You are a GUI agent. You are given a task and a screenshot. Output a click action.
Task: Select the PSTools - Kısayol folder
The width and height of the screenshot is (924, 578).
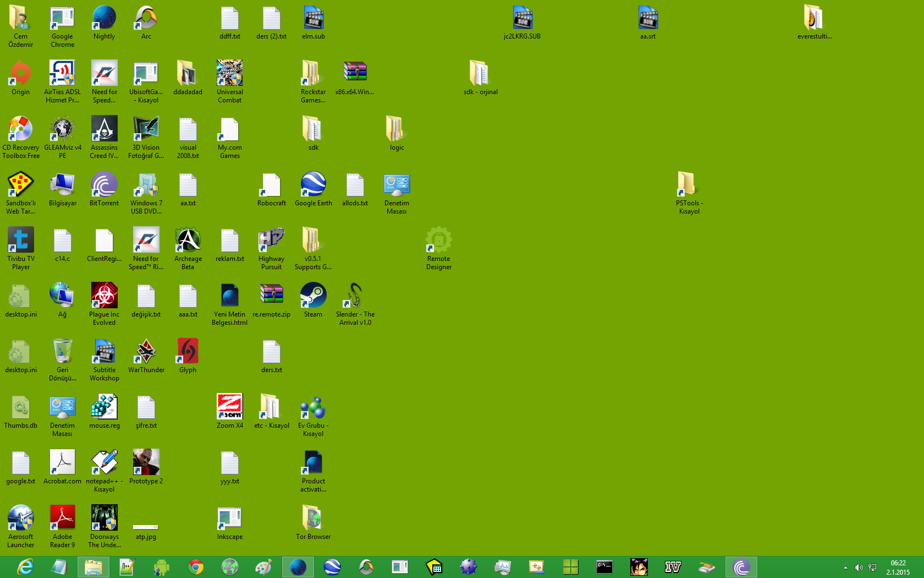coord(690,193)
